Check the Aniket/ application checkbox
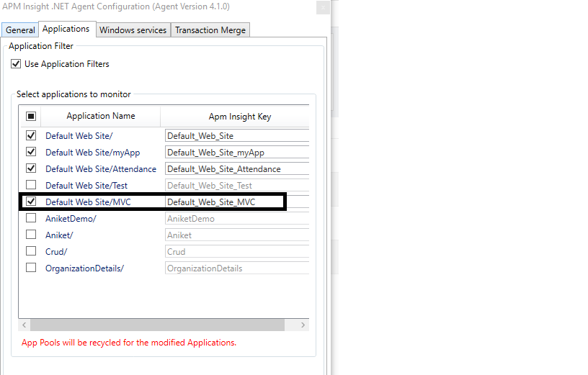This screenshot has width=588, height=375. pyautogui.click(x=31, y=235)
